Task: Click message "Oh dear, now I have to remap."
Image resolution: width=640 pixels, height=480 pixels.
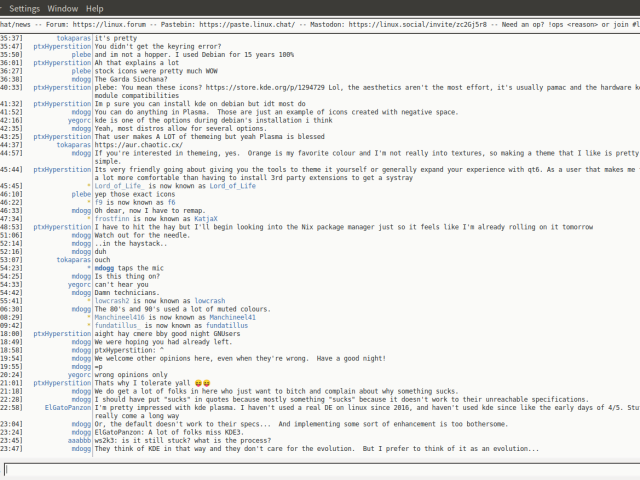Action: (x=150, y=211)
